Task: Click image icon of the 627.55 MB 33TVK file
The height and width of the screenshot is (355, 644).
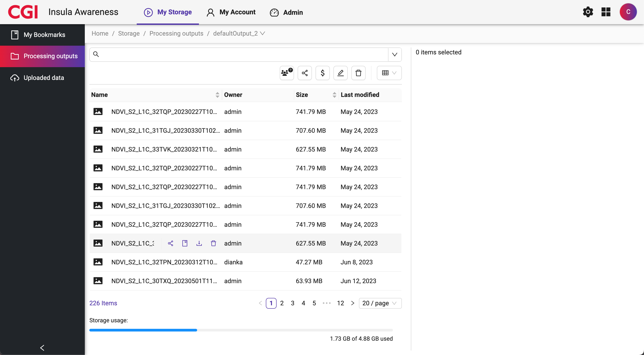Action: [98, 149]
